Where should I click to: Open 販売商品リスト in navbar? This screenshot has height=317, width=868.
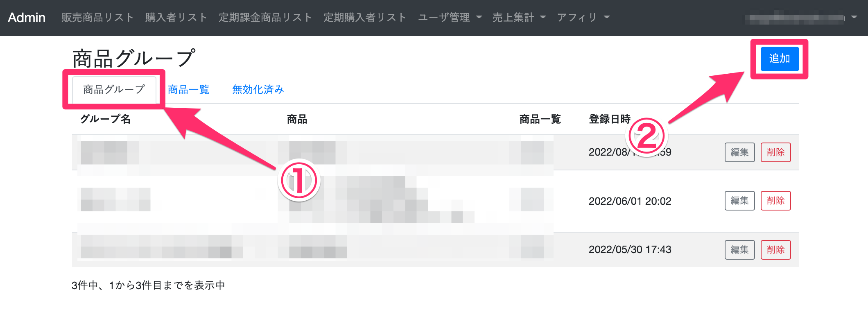coord(97,18)
